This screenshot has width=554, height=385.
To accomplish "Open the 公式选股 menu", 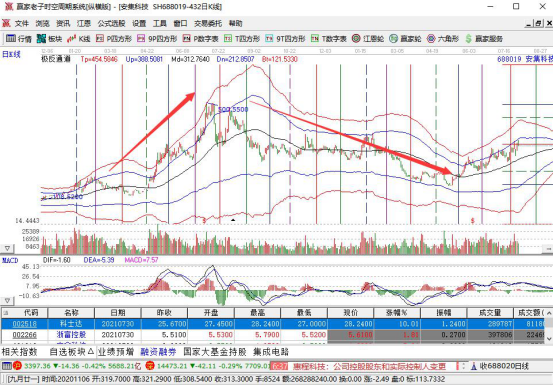I will 111,23.
